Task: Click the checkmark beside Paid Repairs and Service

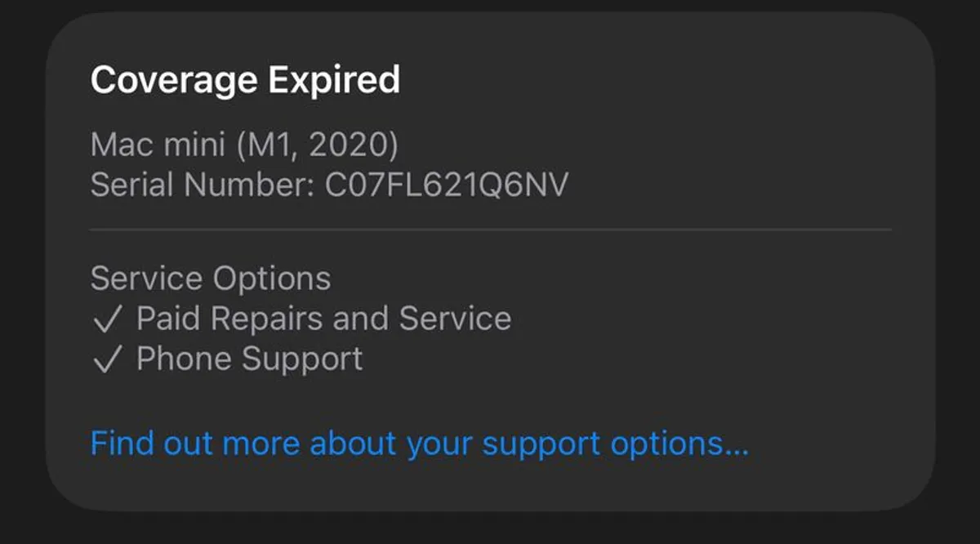Action: pos(107,319)
